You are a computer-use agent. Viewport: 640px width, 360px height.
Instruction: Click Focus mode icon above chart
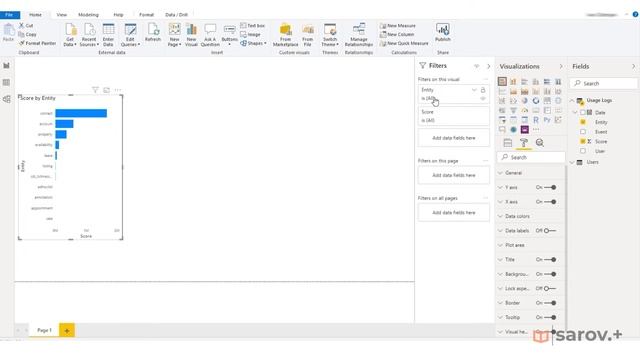point(107,90)
